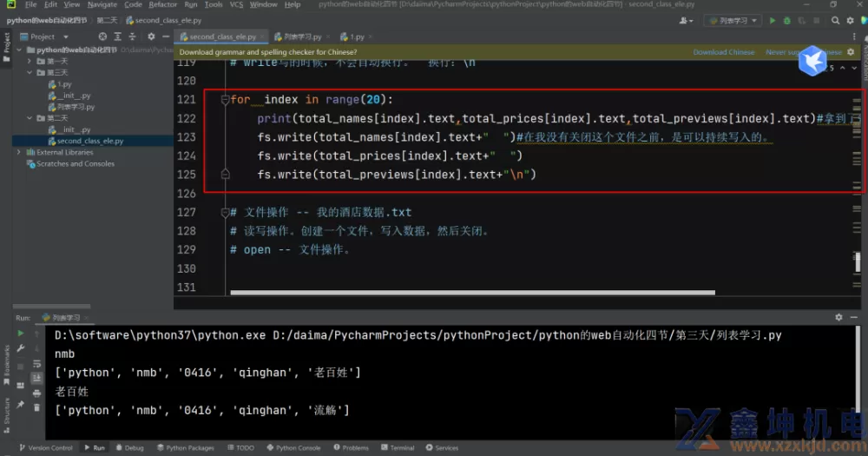This screenshot has height=456, width=868.
Task: Toggle pin tab in Run panel
Action: pos(21,405)
